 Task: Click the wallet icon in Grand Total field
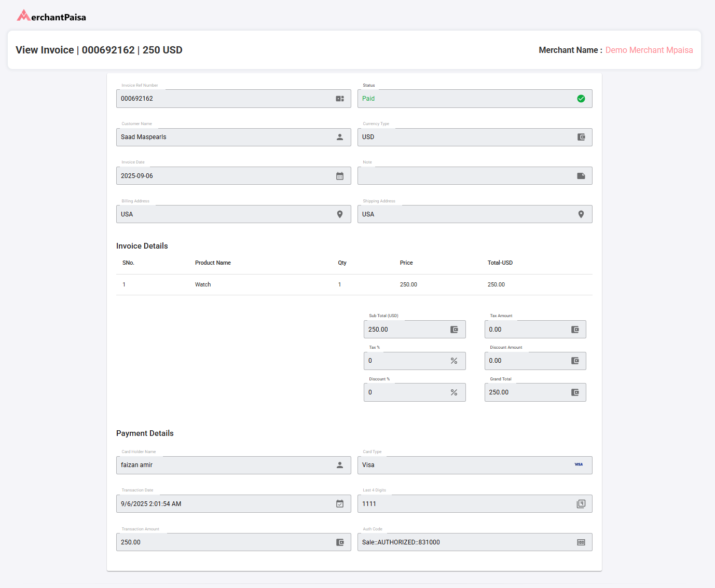575,392
